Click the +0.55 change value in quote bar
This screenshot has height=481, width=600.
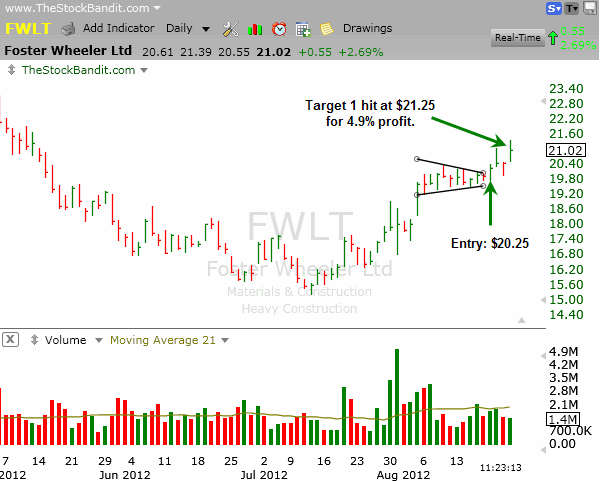tap(315, 52)
